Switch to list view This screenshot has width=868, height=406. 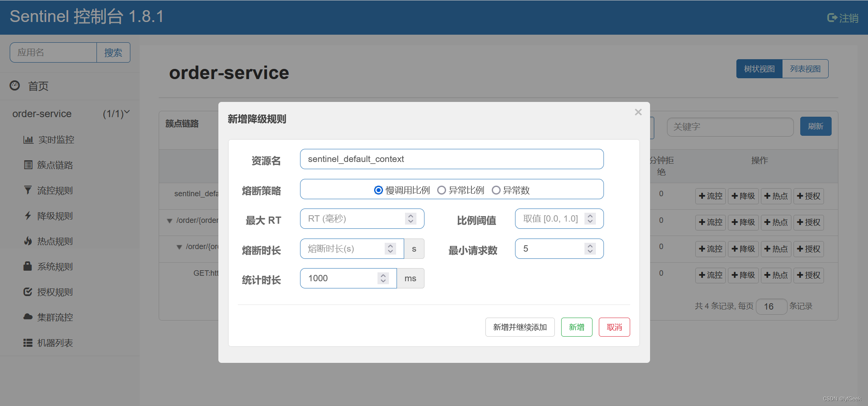click(x=805, y=69)
